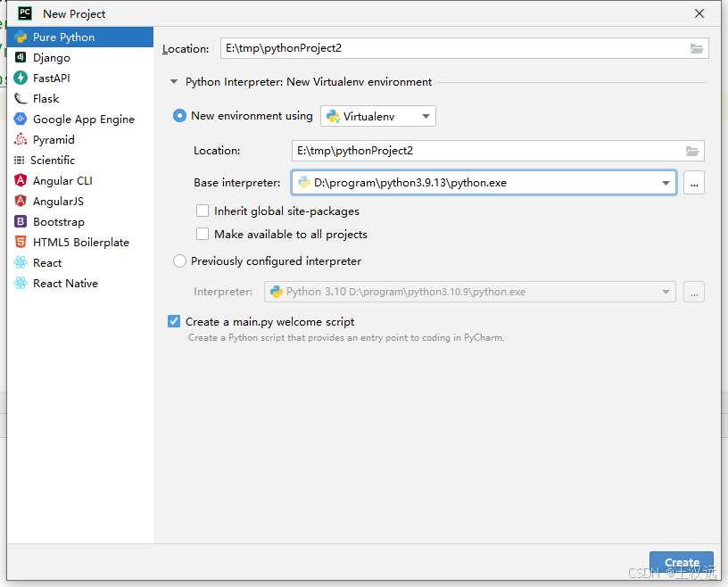
Task: Click the Pyramid icon
Action: tap(21, 139)
